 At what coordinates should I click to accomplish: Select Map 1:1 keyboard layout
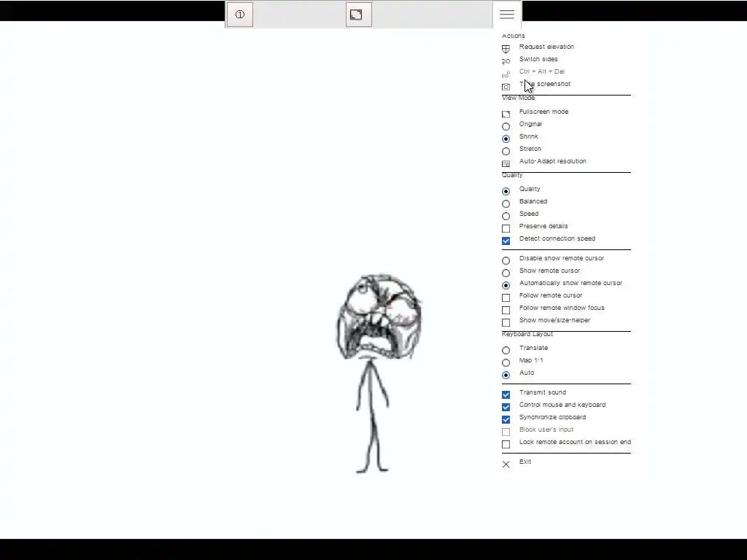(506, 363)
